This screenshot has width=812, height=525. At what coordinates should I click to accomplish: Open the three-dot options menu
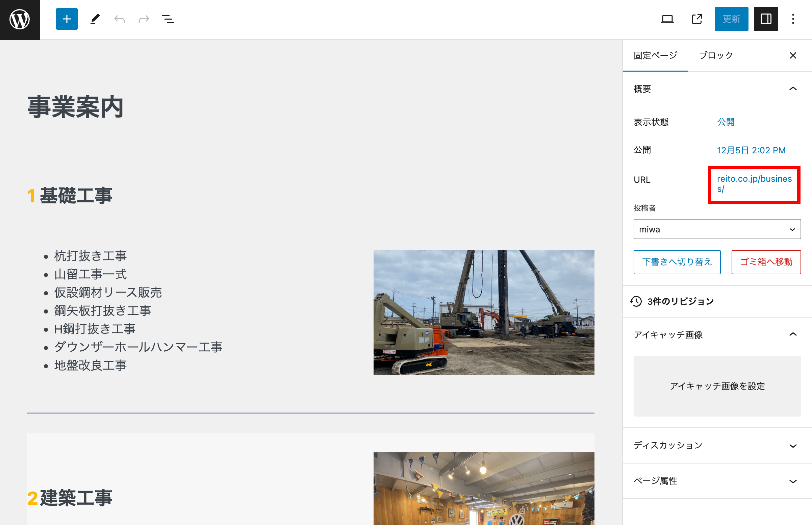792,19
